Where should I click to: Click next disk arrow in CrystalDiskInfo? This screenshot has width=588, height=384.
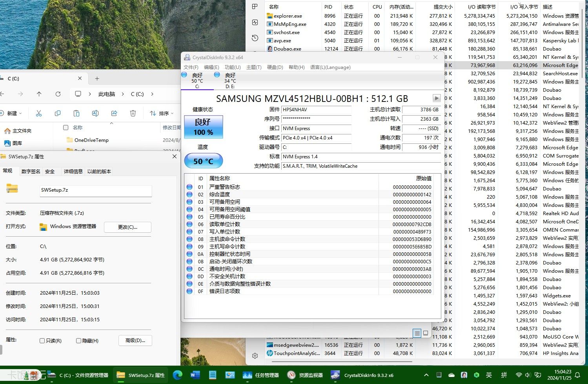point(436,98)
